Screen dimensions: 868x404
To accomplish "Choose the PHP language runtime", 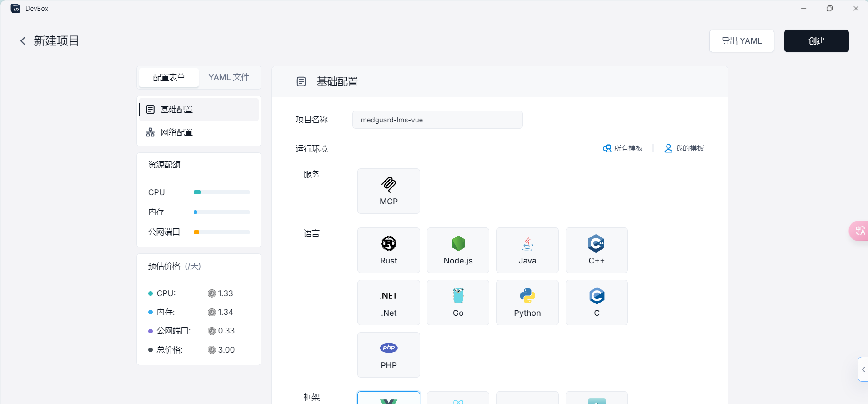I will click(x=389, y=355).
